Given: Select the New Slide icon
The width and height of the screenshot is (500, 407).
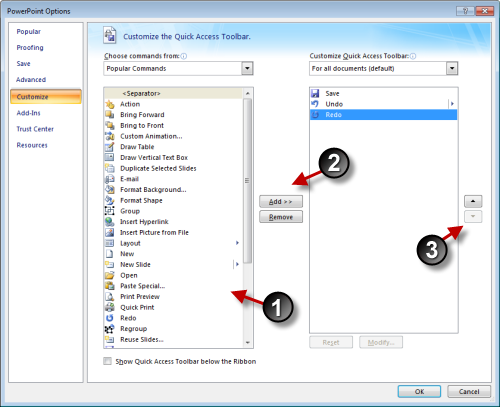Looking at the screenshot, I should (x=110, y=265).
